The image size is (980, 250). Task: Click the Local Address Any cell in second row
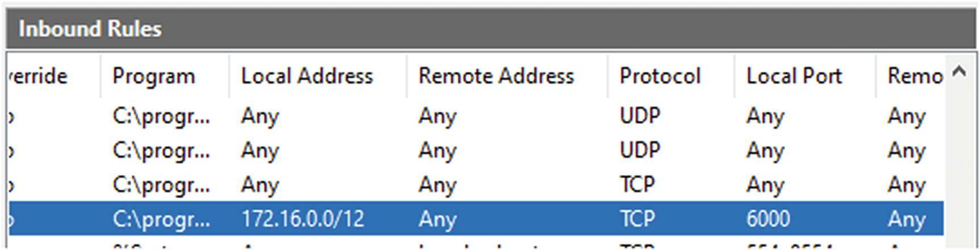point(260,151)
